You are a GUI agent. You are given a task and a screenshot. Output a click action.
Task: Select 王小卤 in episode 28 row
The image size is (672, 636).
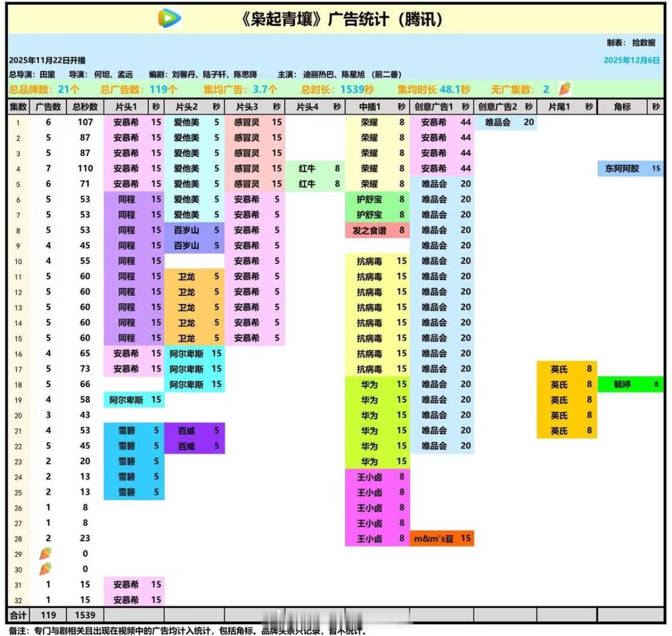[x=377, y=539]
